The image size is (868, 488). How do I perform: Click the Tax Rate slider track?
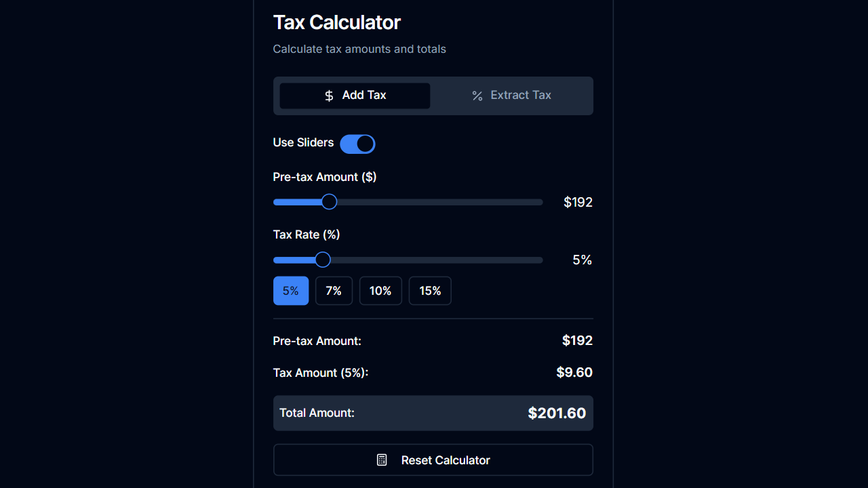pyautogui.click(x=441, y=260)
